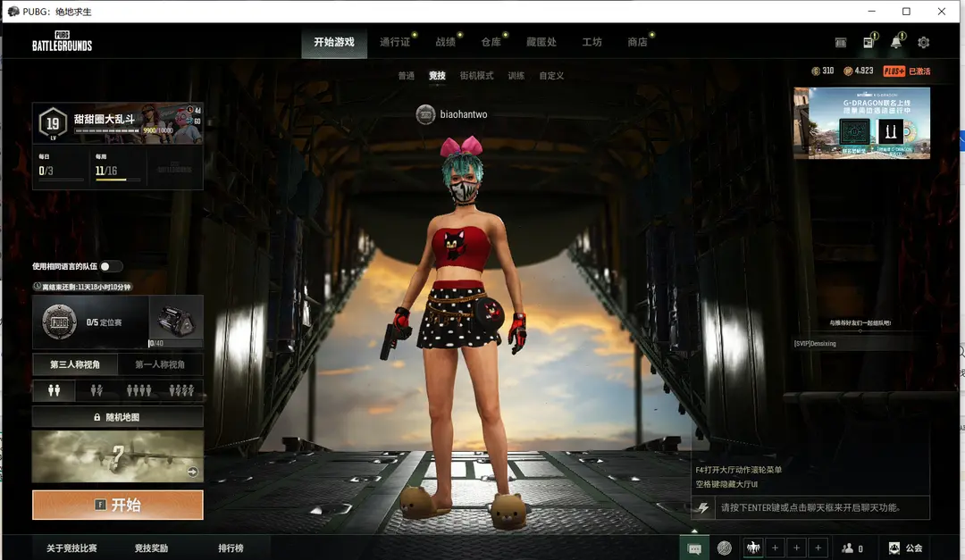Image resolution: width=965 pixels, height=560 pixels.
Task: Click the round muted emblem icon
Action: point(725,547)
